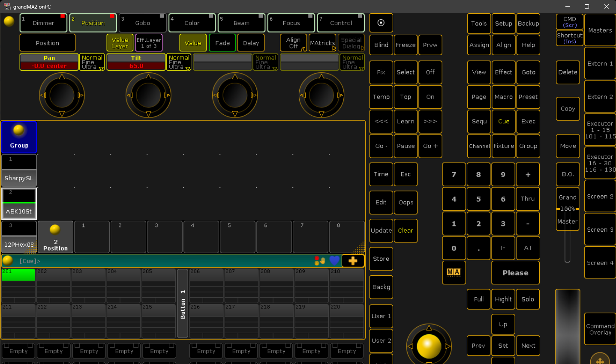This screenshot has width=616, height=364.
Task: Click the 2 Position preset pool icon
Action: [x=55, y=237]
